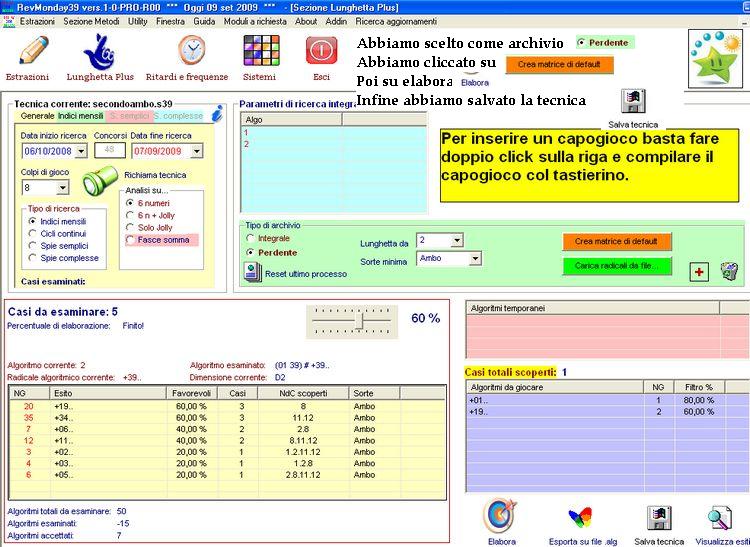Open the Addin menu
The height and width of the screenshot is (547, 750).
coord(336,22)
